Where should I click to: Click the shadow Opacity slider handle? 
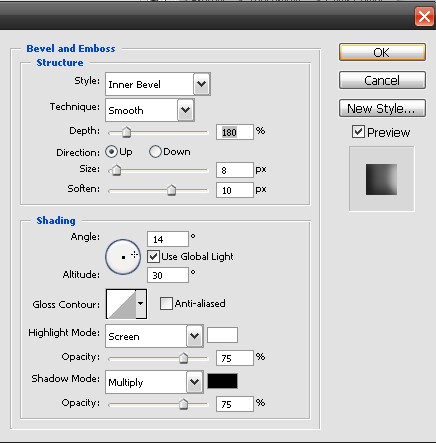point(183,404)
